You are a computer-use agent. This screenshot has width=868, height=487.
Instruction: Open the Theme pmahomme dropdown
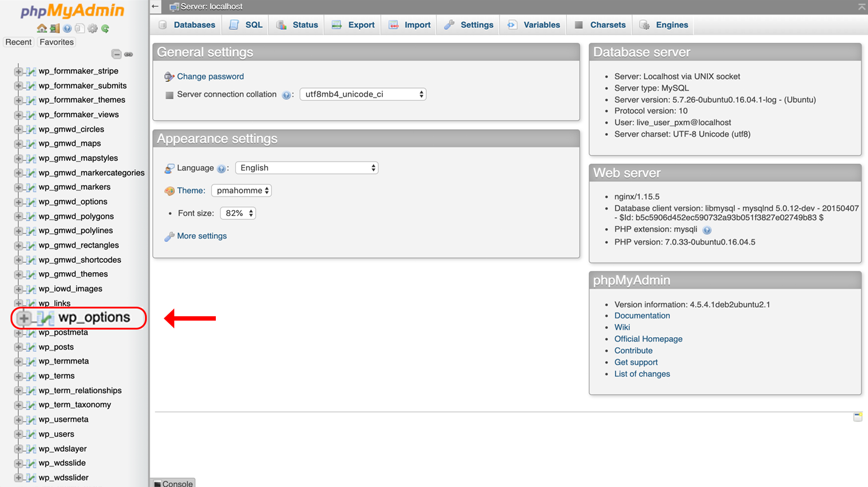(x=241, y=191)
